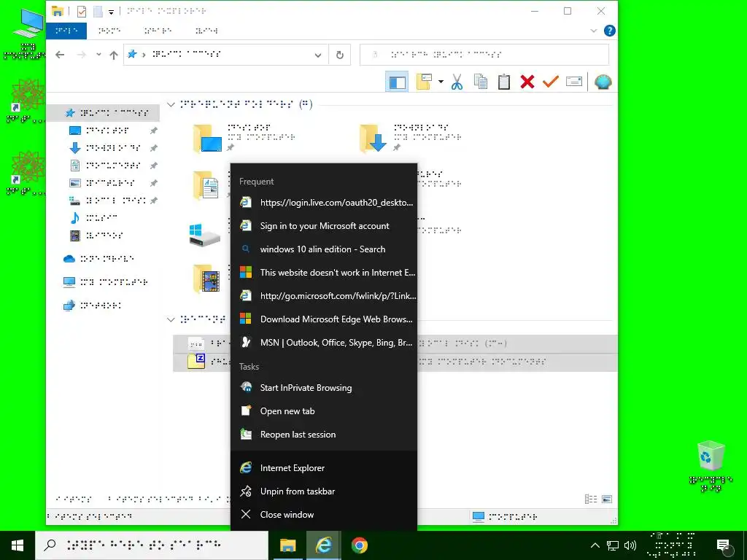Select the Videos folder tile in content area
Screen dimensions: 747x560
(x=206, y=278)
